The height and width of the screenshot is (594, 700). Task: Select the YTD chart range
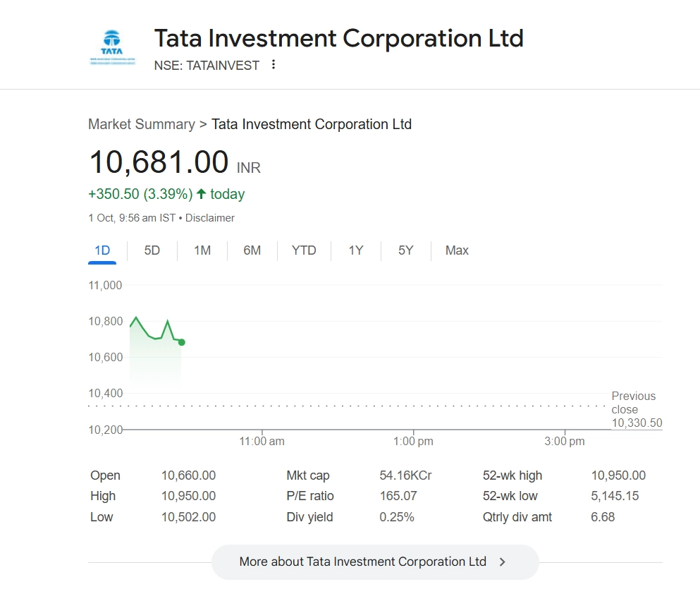pyautogui.click(x=304, y=250)
